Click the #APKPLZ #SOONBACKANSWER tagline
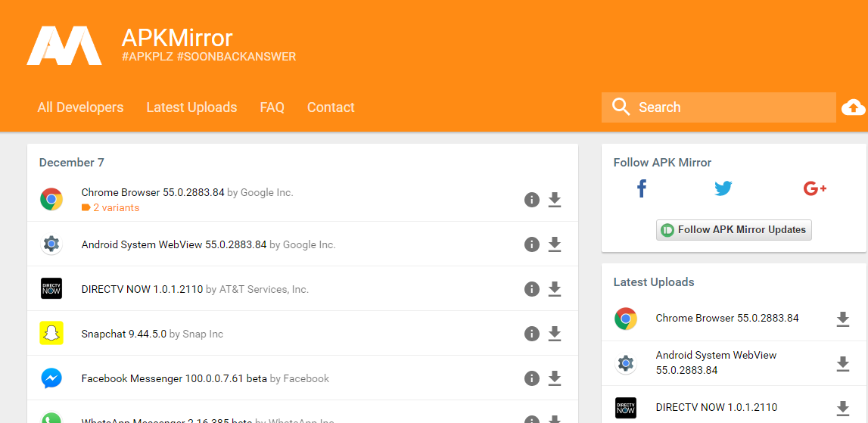This screenshot has height=423, width=868. click(x=209, y=57)
